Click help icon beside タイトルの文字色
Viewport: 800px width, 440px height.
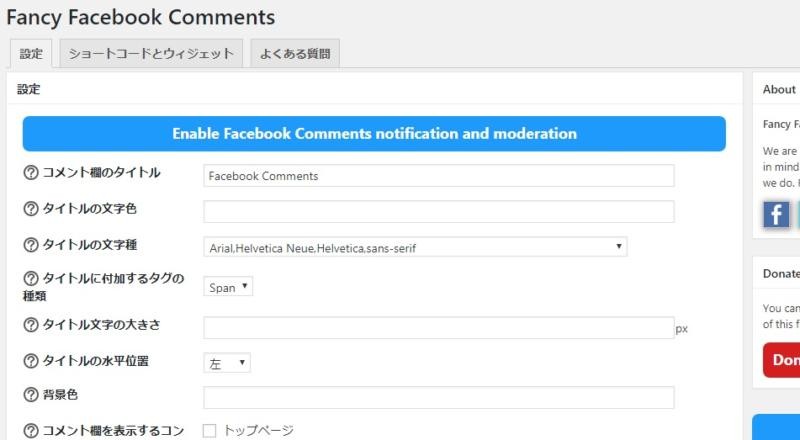tap(31, 209)
